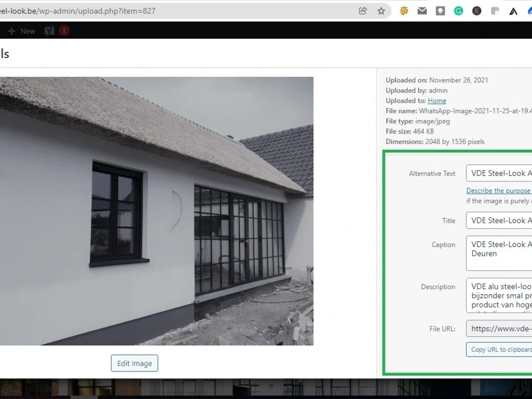Open the Describe the purpose link
The width and height of the screenshot is (532, 399).
(x=498, y=190)
